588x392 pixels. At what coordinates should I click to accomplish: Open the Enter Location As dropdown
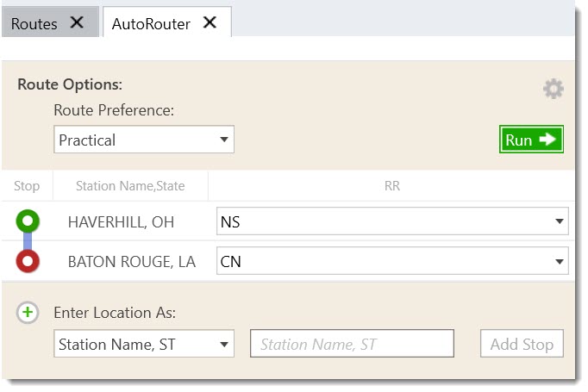pyautogui.click(x=144, y=345)
